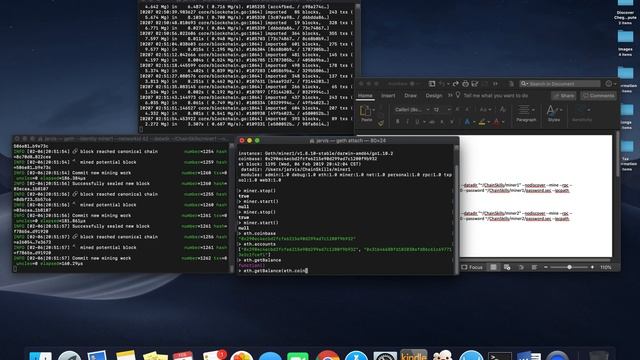Zoom in with the plus icon
The height and width of the screenshot is (360, 640).
point(592,267)
